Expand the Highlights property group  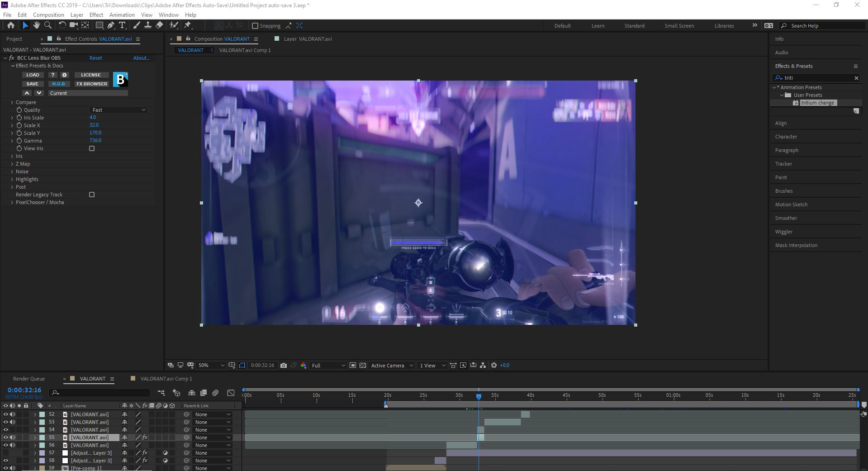point(12,179)
